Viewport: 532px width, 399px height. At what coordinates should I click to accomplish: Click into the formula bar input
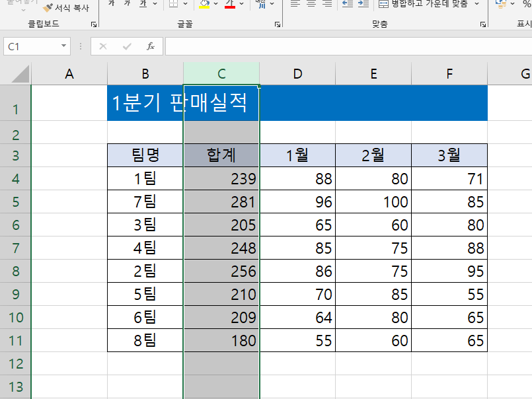[x=348, y=46]
